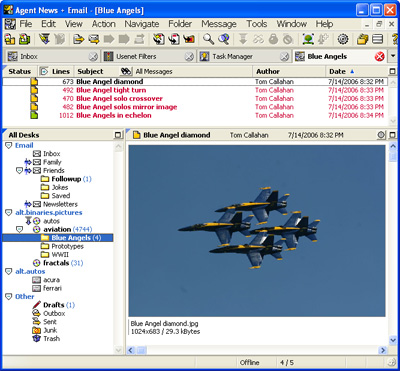
Task: Close the Task Manager tab
Action: click(284, 57)
